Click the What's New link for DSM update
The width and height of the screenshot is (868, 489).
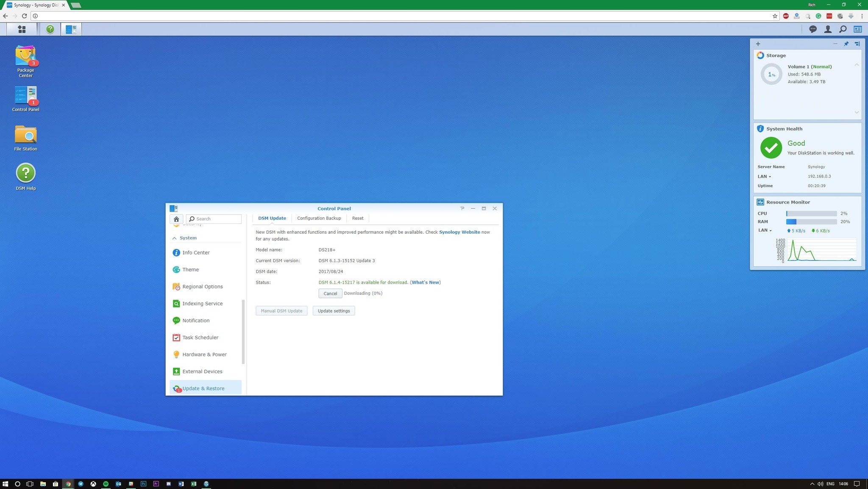click(x=425, y=282)
